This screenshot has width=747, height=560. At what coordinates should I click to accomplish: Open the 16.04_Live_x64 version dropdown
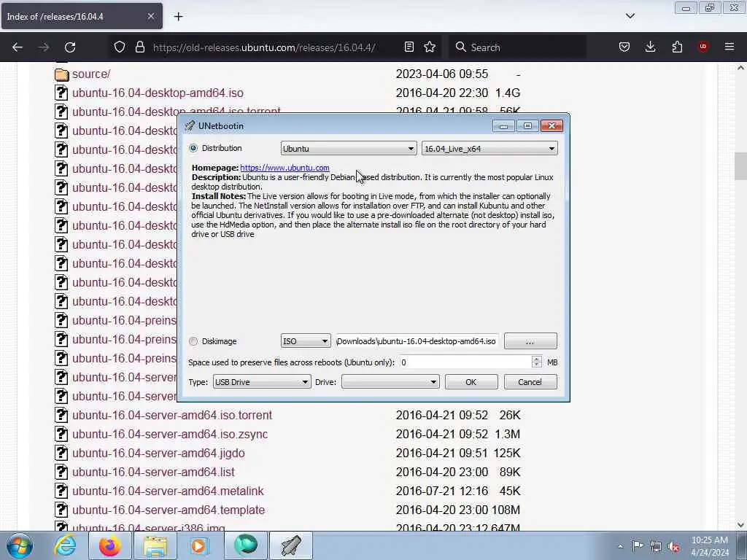point(489,149)
